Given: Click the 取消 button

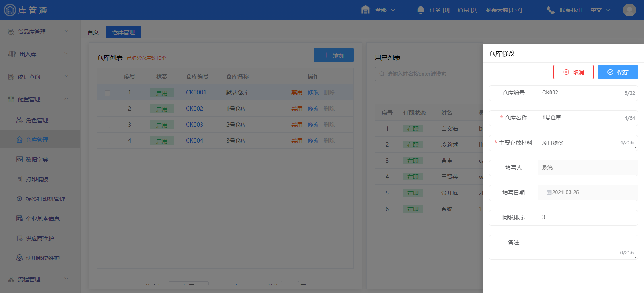Looking at the screenshot, I should click(574, 72).
